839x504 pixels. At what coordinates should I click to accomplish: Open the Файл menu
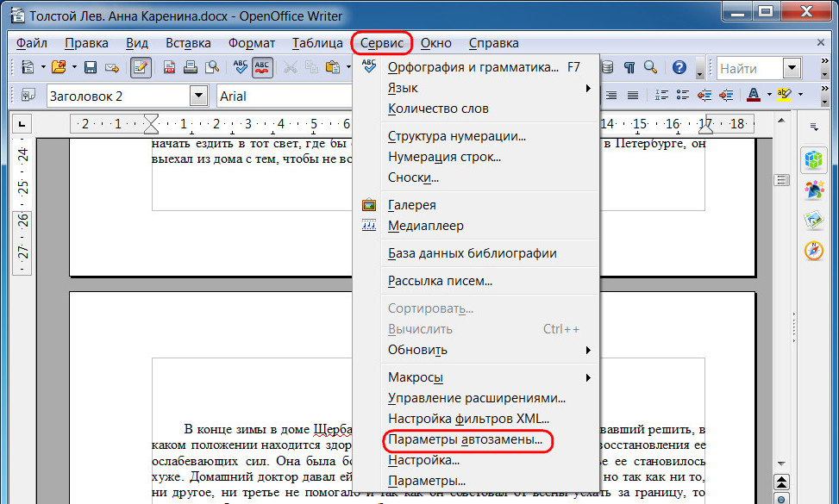point(32,43)
